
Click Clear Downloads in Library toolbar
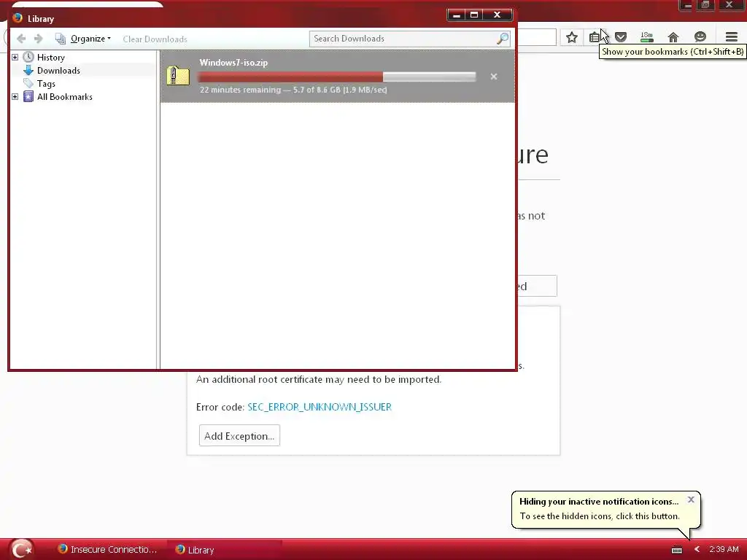coord(155,39)
